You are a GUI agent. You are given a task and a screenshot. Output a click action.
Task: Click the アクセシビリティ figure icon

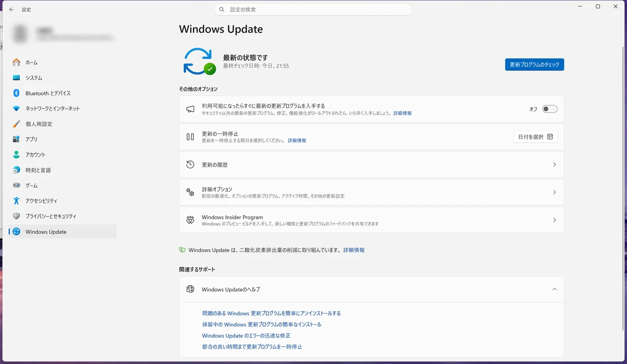17,201
